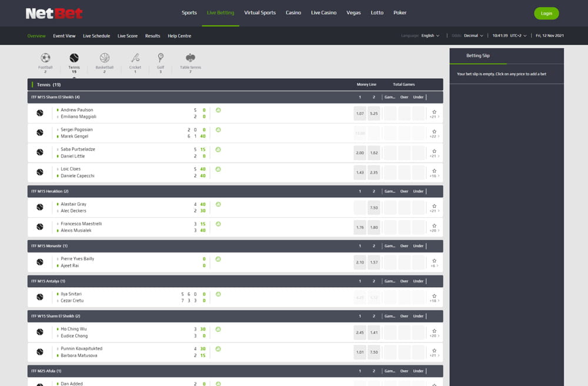Open the Casino menu item

pyautogui.click(x=293, y=13)
